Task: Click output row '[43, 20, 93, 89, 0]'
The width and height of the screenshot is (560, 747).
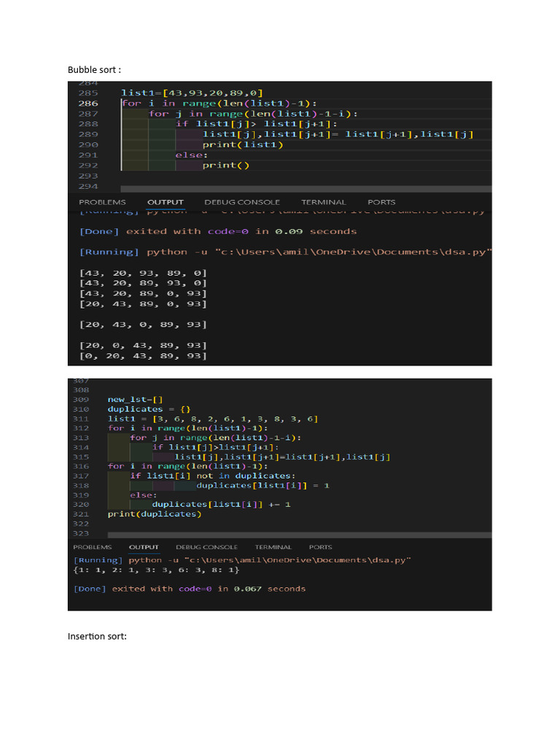Action: pos(143,273)
